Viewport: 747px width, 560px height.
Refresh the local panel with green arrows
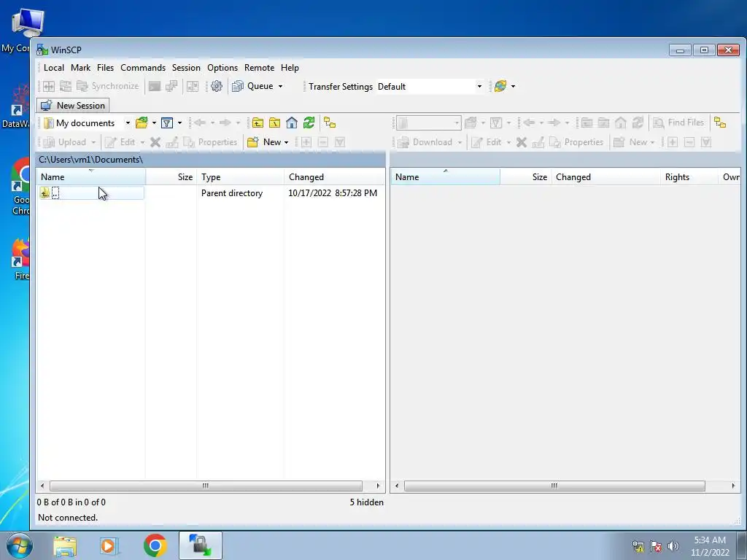click(309, 122)
